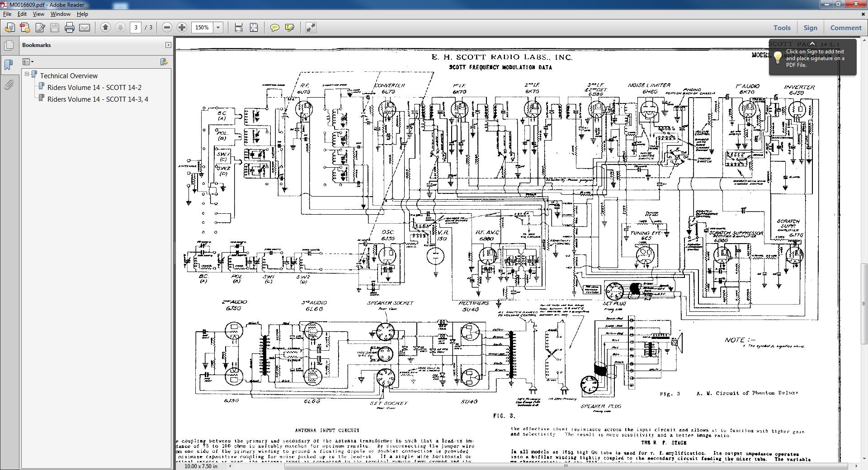Open the Help menu
This screenshot has width=868, height=470.
82,14
